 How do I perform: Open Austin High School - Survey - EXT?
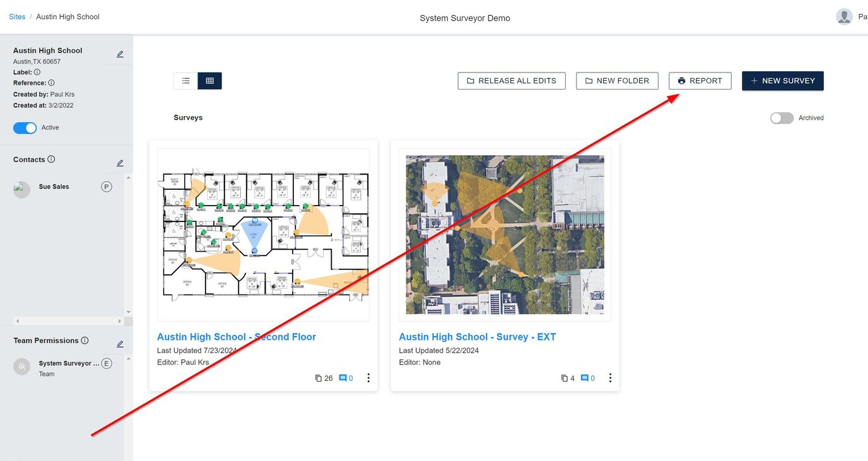477,337
